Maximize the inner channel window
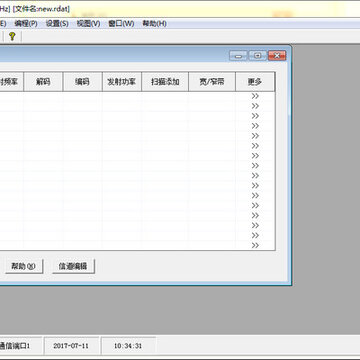This screenshot has height=360, width=360. (258, 56)
